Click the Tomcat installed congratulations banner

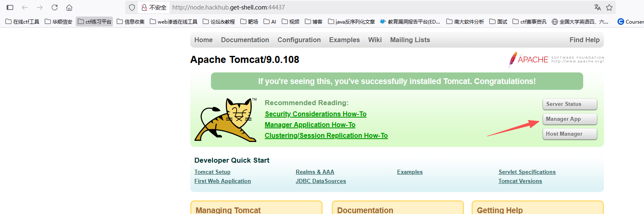[397, 81]
